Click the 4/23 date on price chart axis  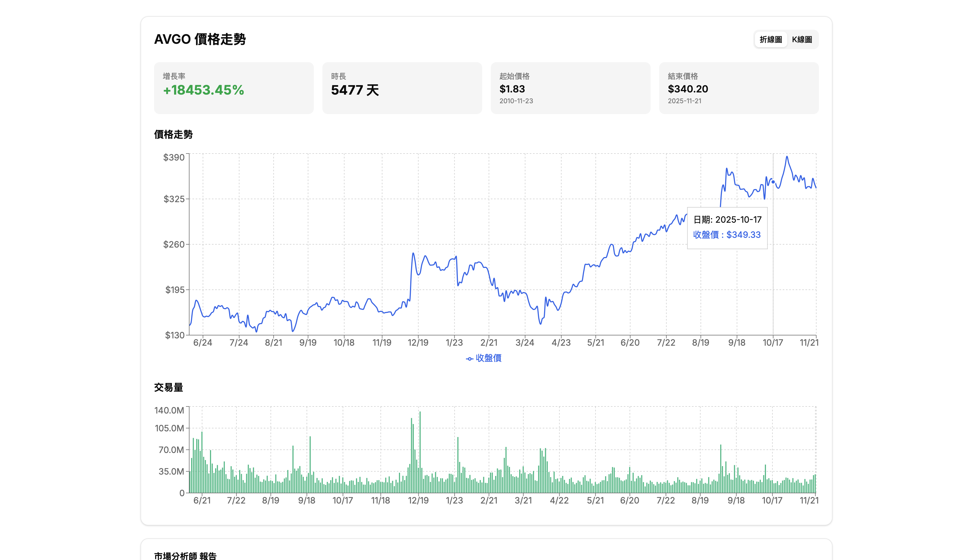[x=561, y=343]
